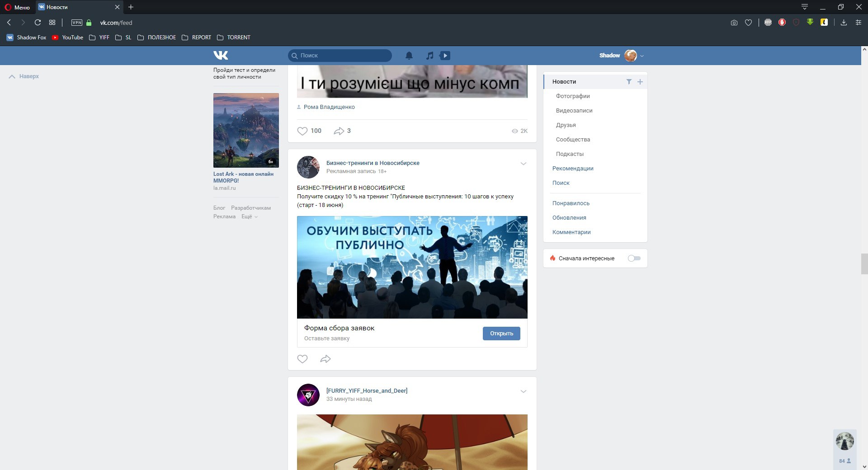Click the page vertical scrollbar thumb
This screenshot has width=868, height=470.
point(864,264)
